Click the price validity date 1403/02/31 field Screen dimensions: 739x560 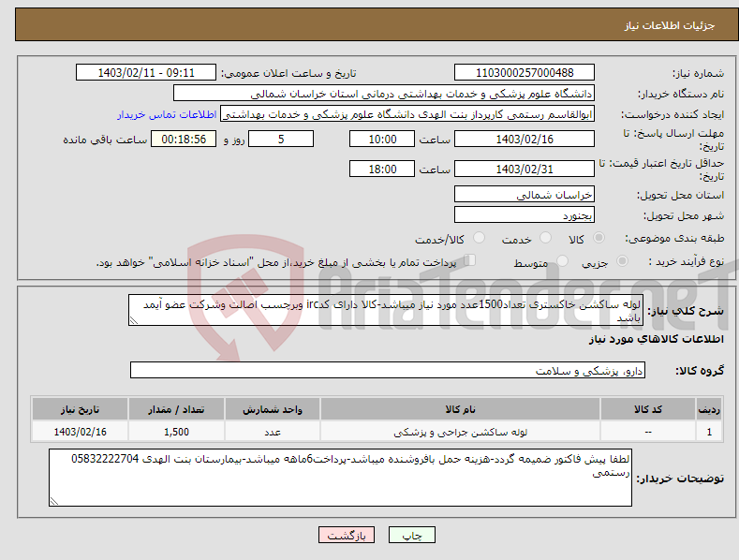(525, 169)
